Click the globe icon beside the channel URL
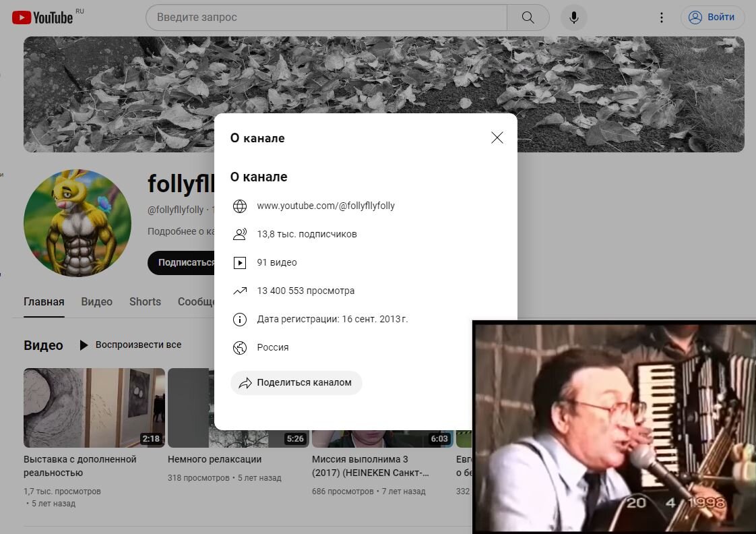The image size is (756, 534). pos(240,206)
